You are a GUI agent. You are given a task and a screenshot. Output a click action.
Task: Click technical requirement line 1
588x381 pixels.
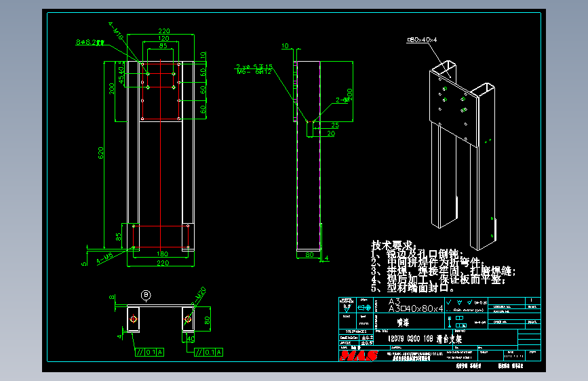(x=417, y=254)
